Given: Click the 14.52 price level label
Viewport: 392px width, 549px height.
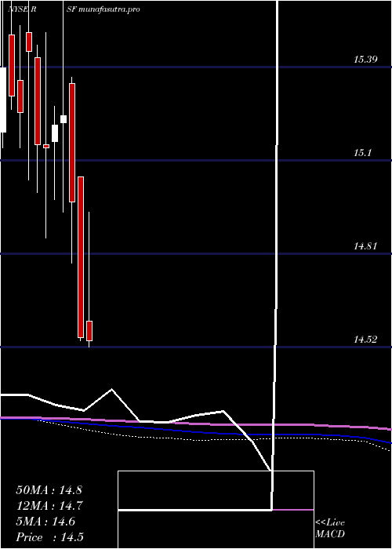Looking at the screenshot, I should coord(365,340).
